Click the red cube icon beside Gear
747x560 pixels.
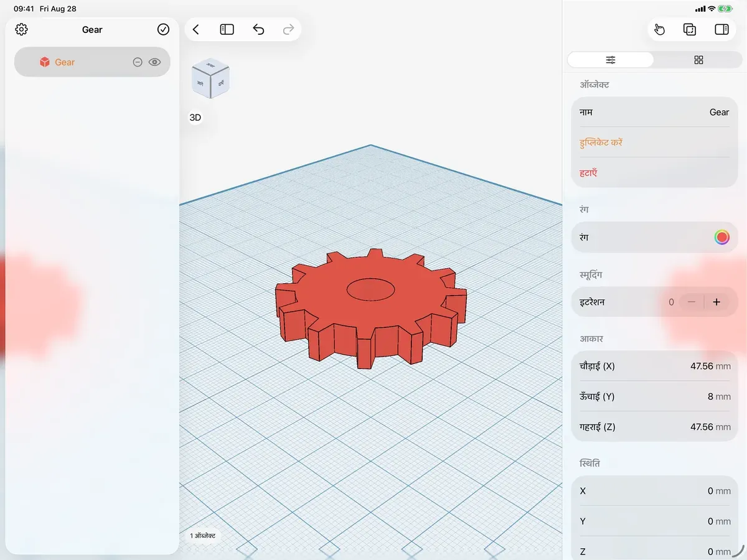pyautogui.click(x=45, y=62)
